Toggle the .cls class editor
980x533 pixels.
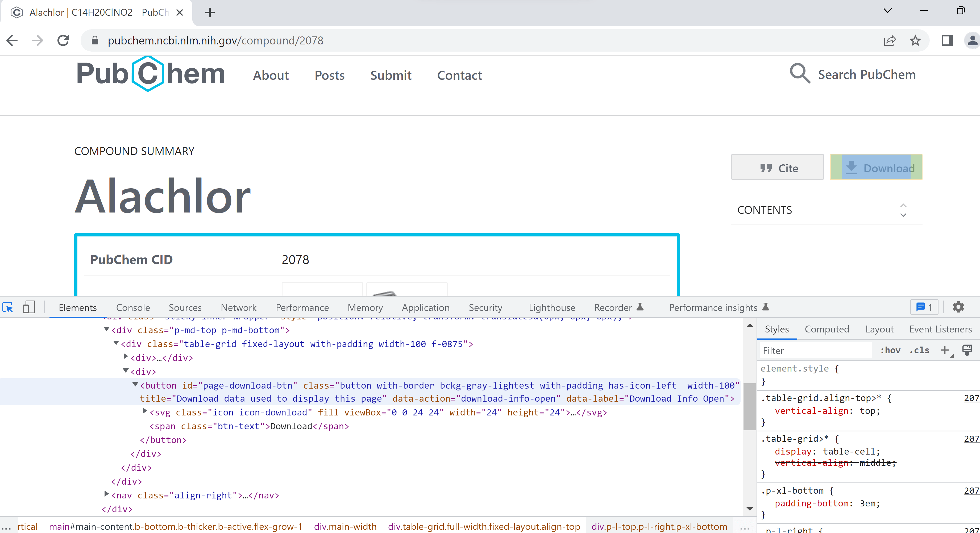[919, 350]
